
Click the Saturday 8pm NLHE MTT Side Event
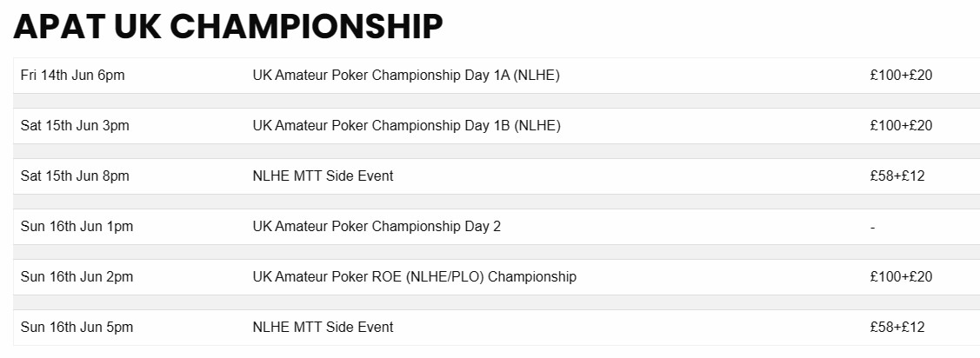[x=323, y=176]
